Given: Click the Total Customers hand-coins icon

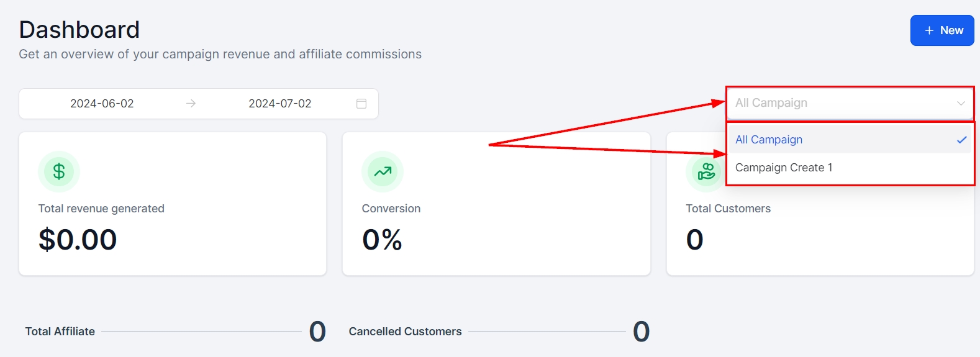Looking at the screenshot, I should [706, 171].
